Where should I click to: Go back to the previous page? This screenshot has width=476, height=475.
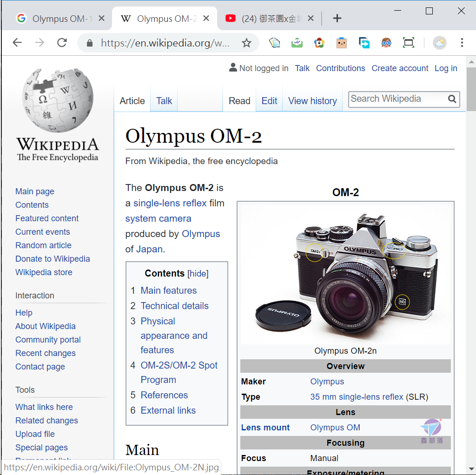click(x=17, y=43)
